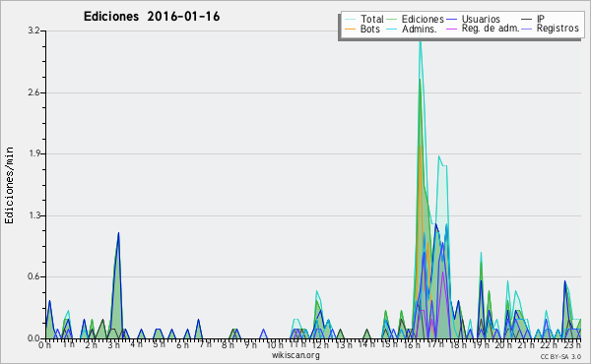
Task: Click the chart title Ediciones 2016-01-16
Action: (152, 17)
